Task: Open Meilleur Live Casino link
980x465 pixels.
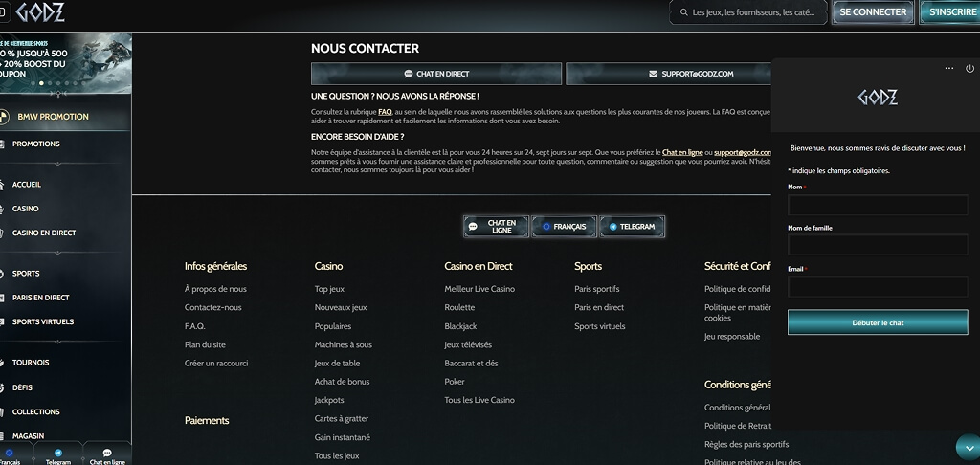Action: [x=479, y=289]
